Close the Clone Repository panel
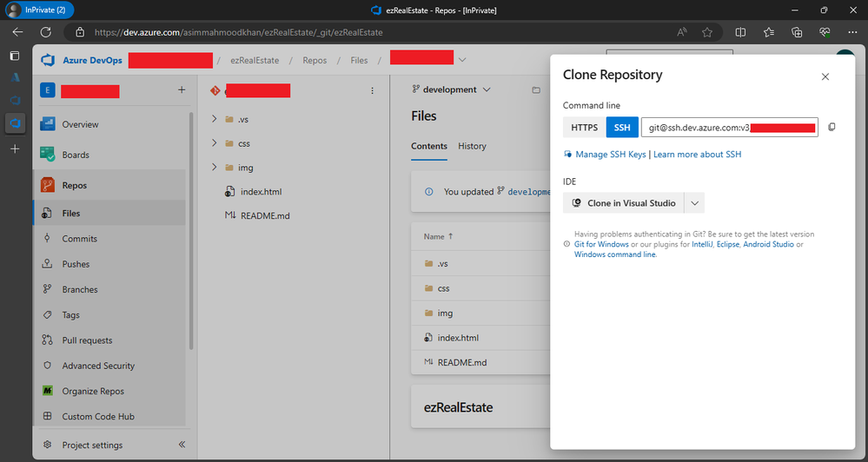This screenshot has height=462, width=868. pos(825,76)
